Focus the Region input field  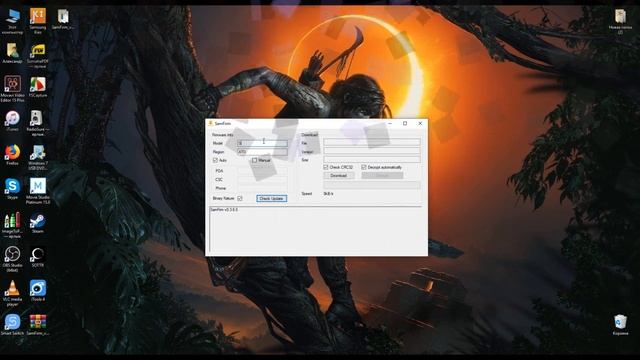coord(262,152)
